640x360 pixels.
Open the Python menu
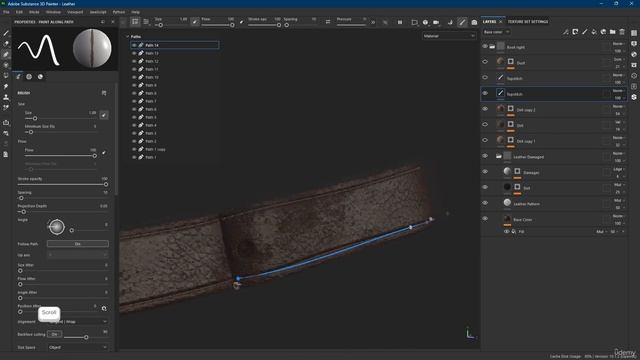[x=119, y=12]
